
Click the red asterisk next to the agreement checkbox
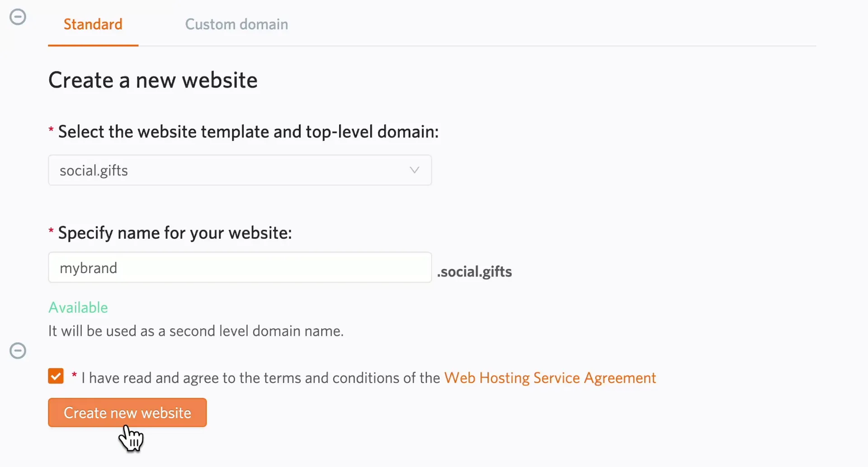pos(74,375)
